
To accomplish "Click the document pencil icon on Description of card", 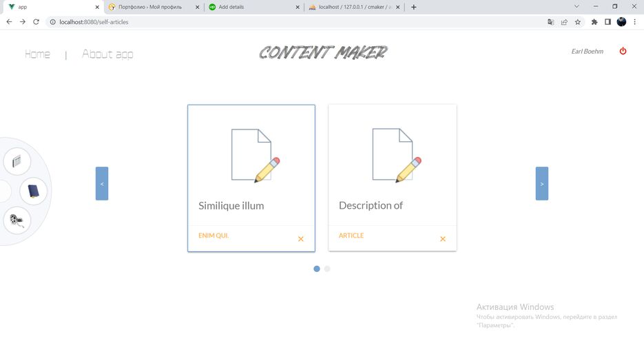I will pyautogui.click(x=396, y=155).
